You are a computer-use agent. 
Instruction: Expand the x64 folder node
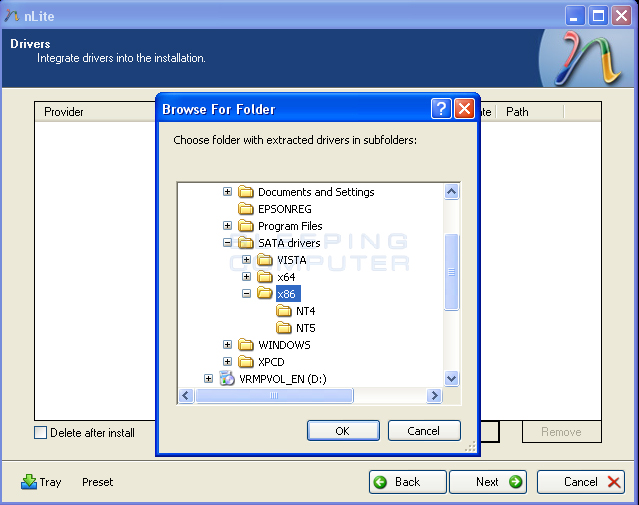tap(246, 277)
